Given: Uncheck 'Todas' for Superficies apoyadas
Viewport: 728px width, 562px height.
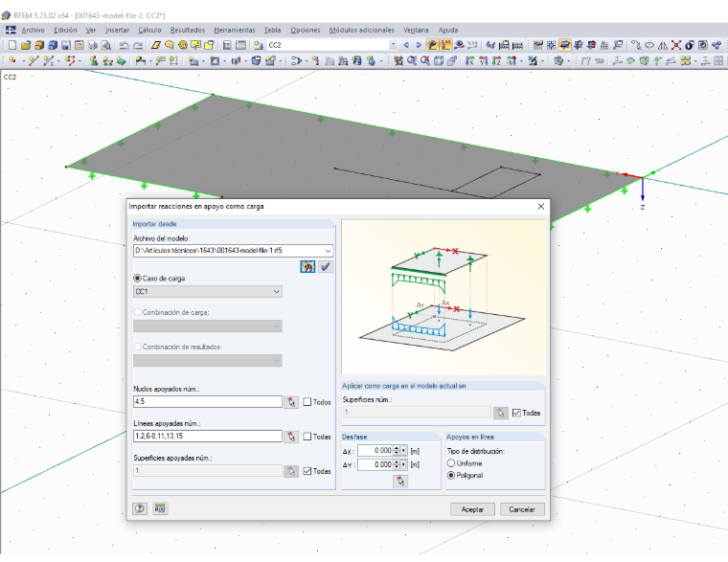Looking at the screenshot, I should click(307, 471).
